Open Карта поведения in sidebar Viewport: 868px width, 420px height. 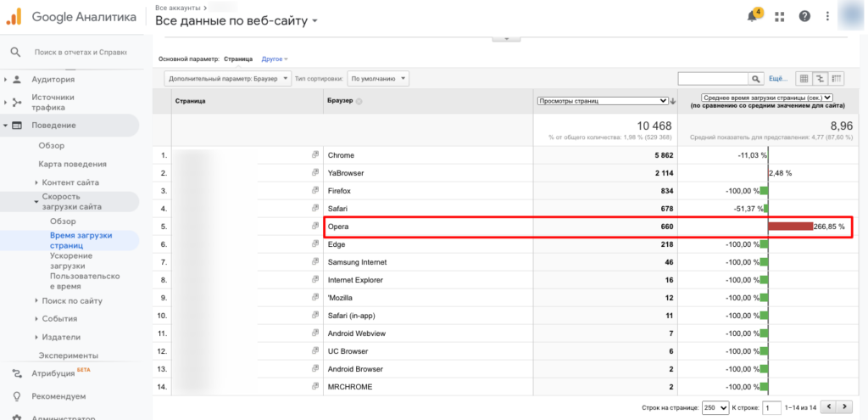pos(72,164)
